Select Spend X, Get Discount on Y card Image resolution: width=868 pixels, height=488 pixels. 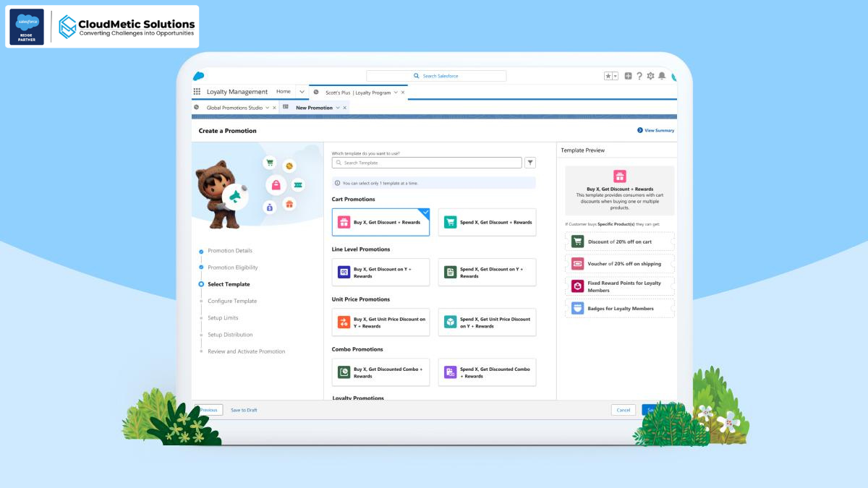[x=487, y=272]
